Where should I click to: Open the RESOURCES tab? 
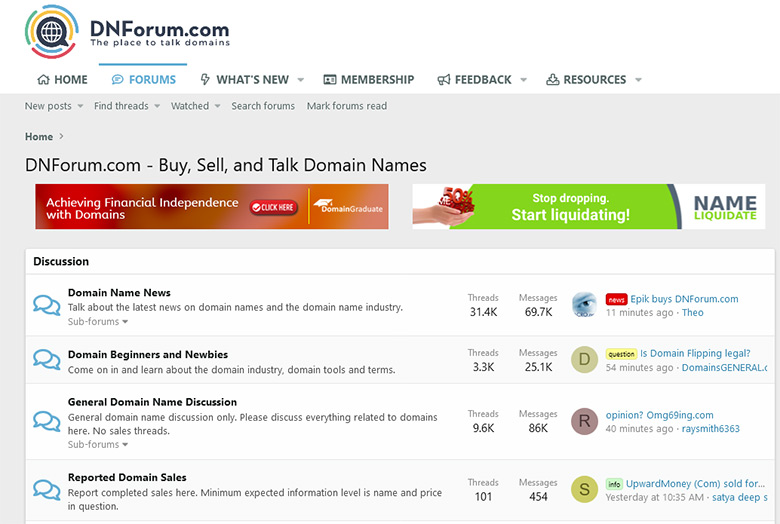(586, 80)
